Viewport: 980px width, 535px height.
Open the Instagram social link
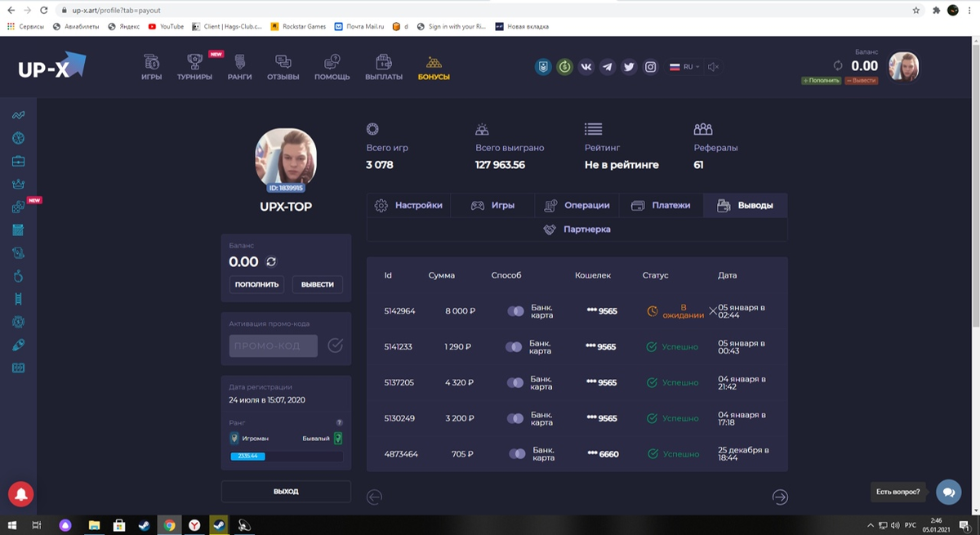pos(650,67)
